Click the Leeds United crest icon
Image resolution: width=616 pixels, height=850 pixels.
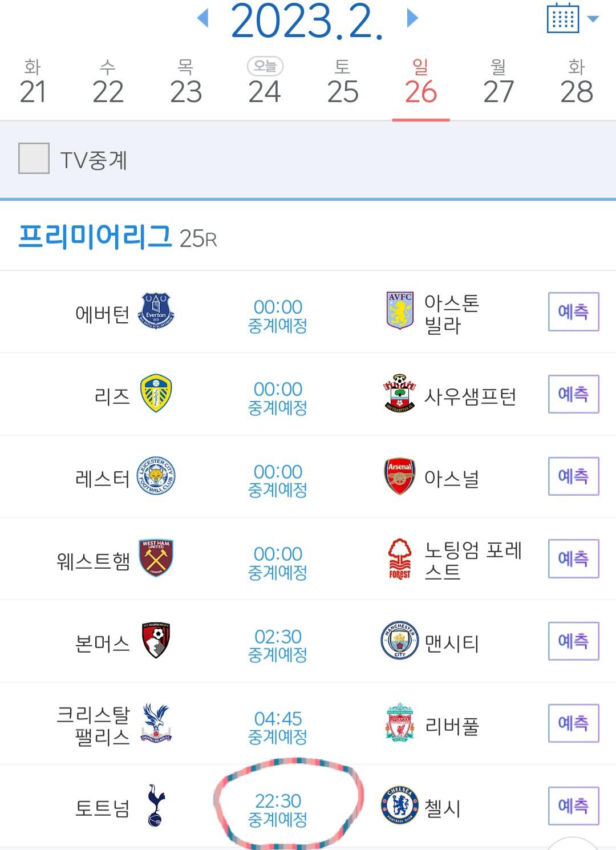156,394
